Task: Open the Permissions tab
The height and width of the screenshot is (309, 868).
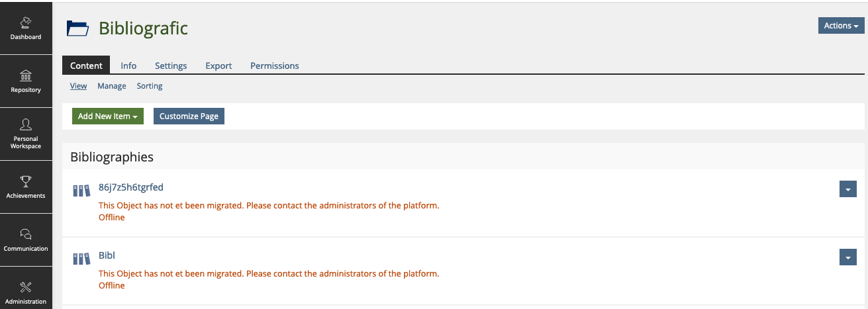Action: tap(274, 66)
